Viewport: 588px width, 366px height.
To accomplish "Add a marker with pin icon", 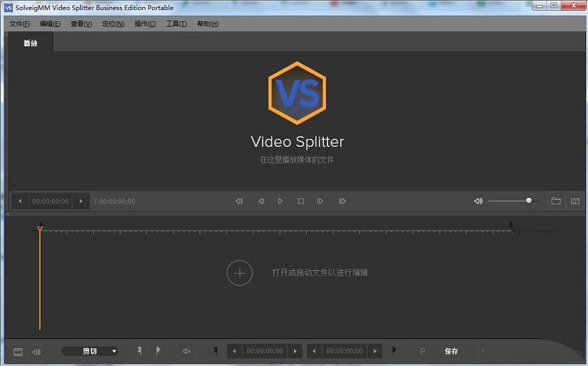I will coord(139,351).
